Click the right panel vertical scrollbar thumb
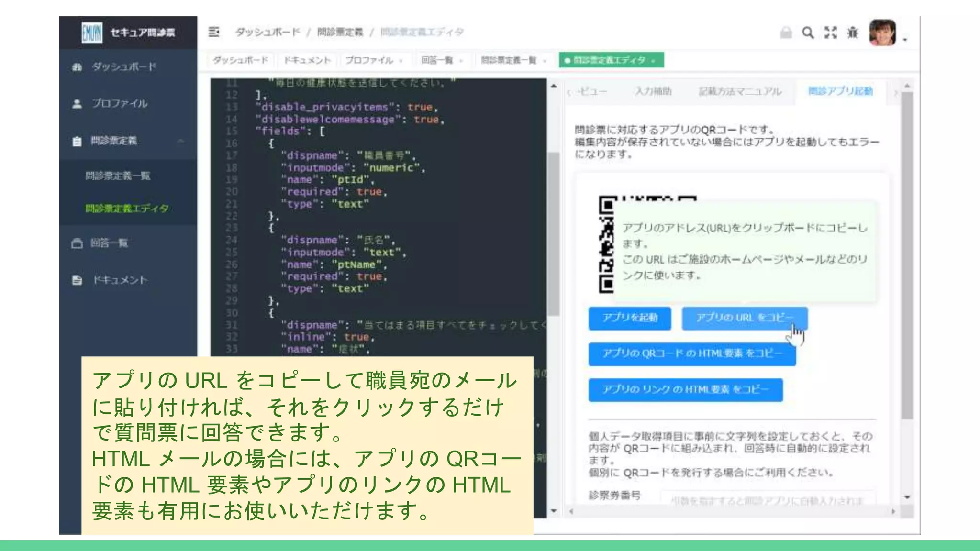This screenshot has width=980, height=551. [x=907, y=256]
